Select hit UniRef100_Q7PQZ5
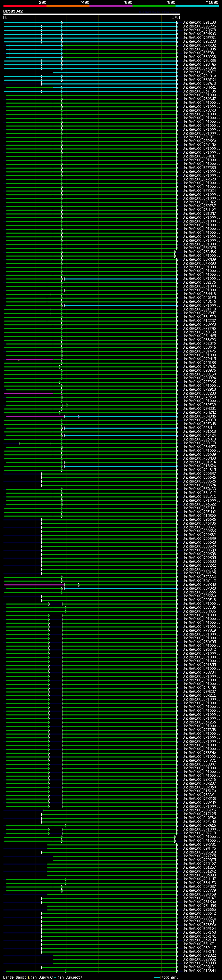The image size is (222, 980). click(x=199, y=860)
